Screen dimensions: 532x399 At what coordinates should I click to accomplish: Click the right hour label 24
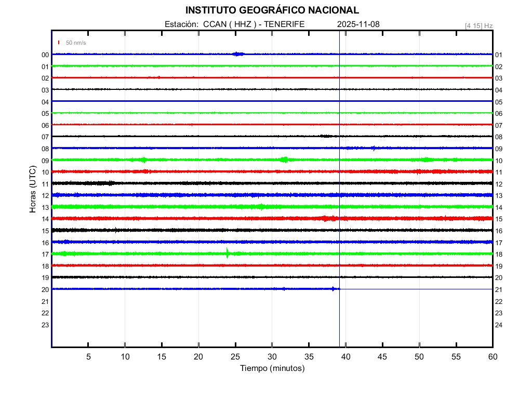pyautogui.click(x=499, y=325)
